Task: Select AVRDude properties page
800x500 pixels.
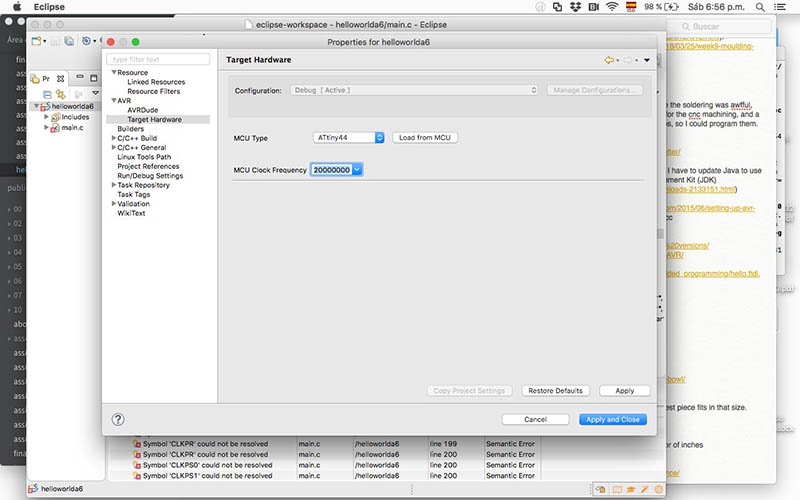Action: click(x=143, y=110)
